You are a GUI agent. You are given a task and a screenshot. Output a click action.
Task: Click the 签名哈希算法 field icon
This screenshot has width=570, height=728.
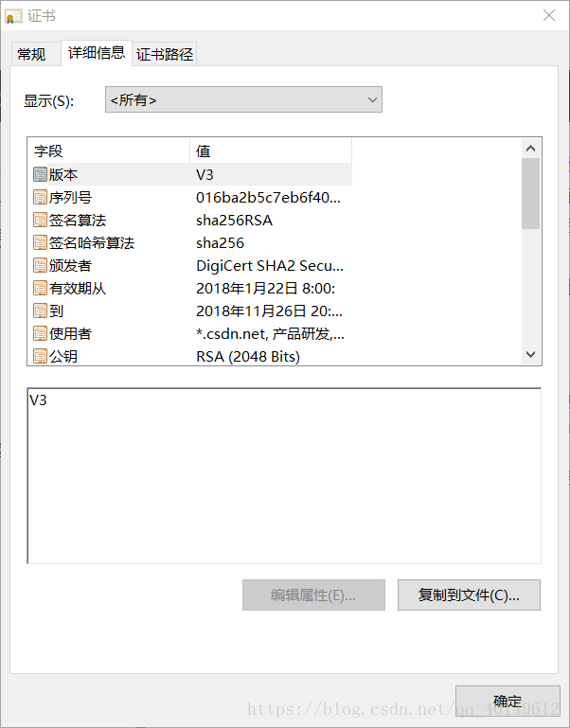(x=41, y=242)
